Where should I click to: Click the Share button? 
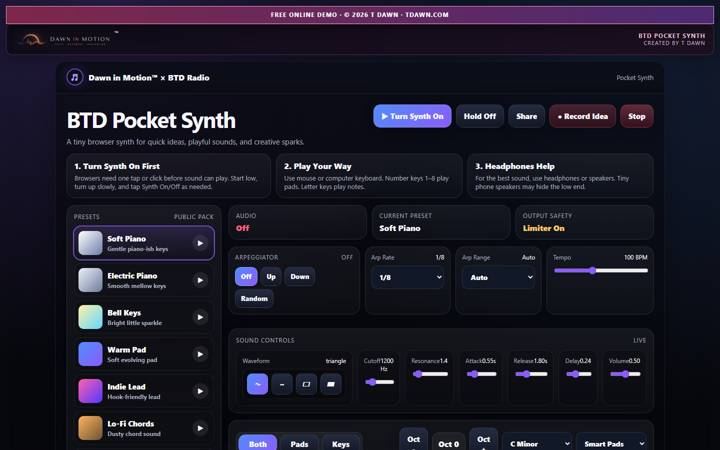[x=526, y=116]
